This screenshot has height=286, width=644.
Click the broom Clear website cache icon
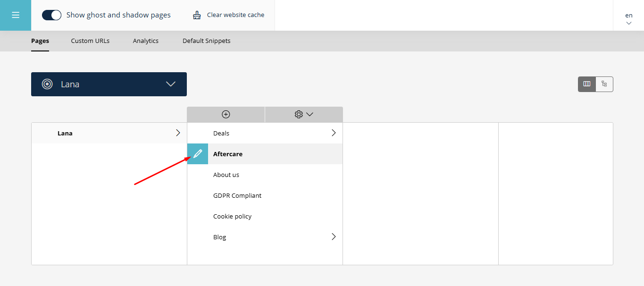[197, 15]
